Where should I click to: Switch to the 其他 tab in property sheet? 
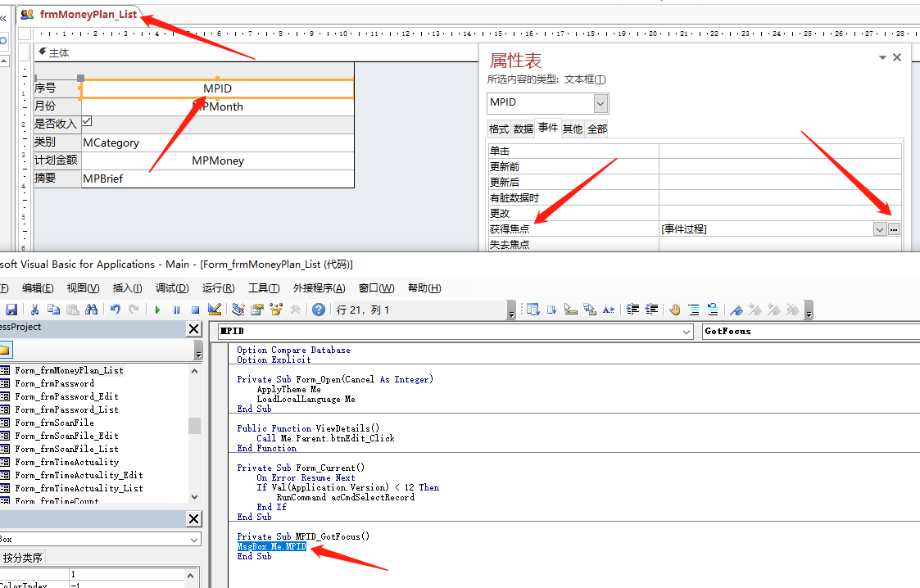coord(573,129)
